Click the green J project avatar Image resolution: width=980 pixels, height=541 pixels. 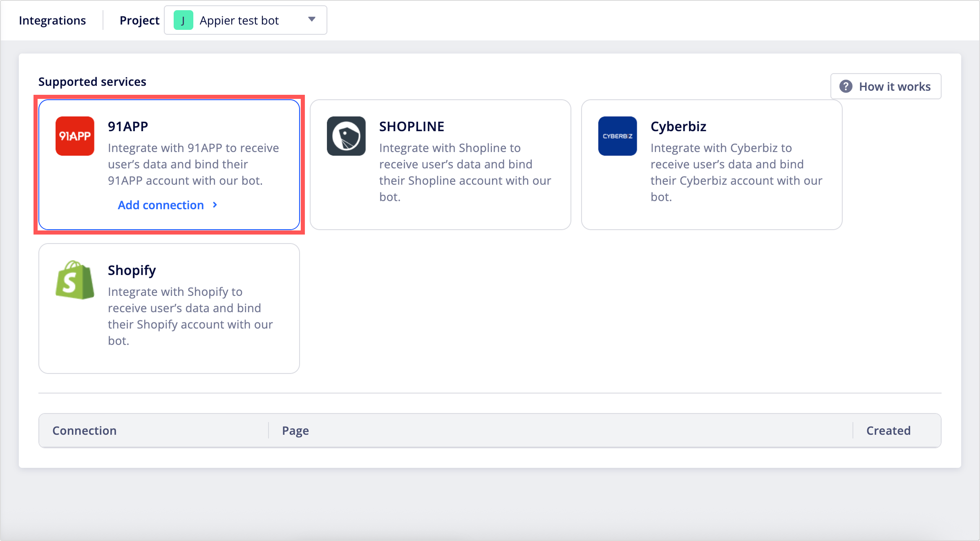183,20
